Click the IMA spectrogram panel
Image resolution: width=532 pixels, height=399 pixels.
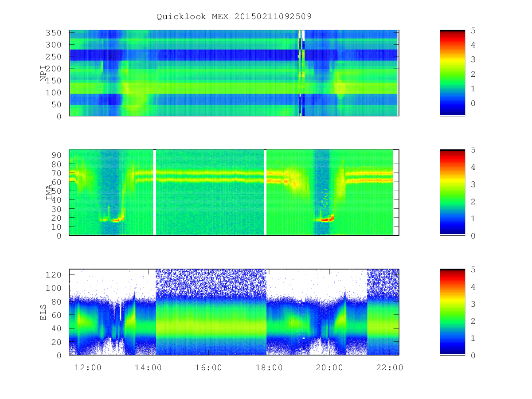pos(234,192)
